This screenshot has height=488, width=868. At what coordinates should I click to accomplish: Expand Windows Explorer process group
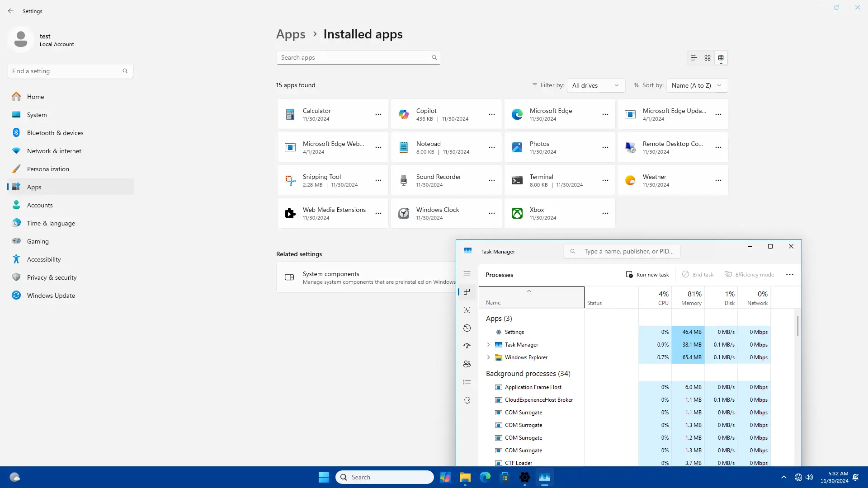pos(488,357)
